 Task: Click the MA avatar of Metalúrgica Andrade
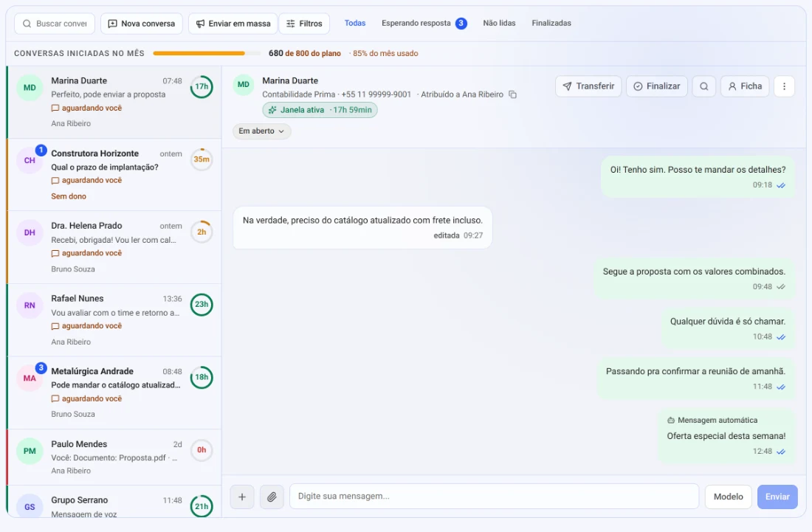[30, 379]
